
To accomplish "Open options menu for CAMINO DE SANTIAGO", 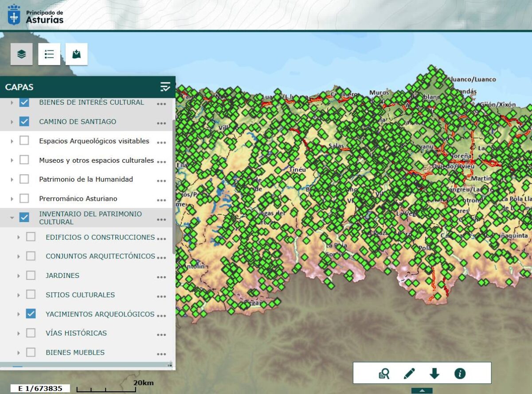I will coord(161,123).
